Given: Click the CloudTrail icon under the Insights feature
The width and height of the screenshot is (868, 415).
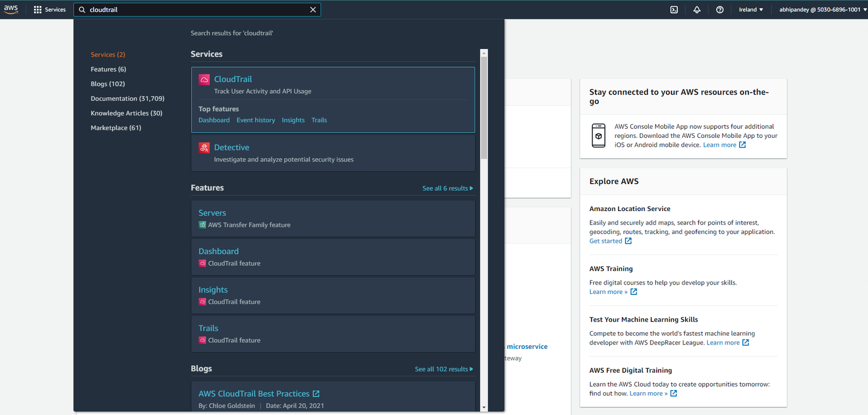Looking at the screenshot, I should pos(202,302).
